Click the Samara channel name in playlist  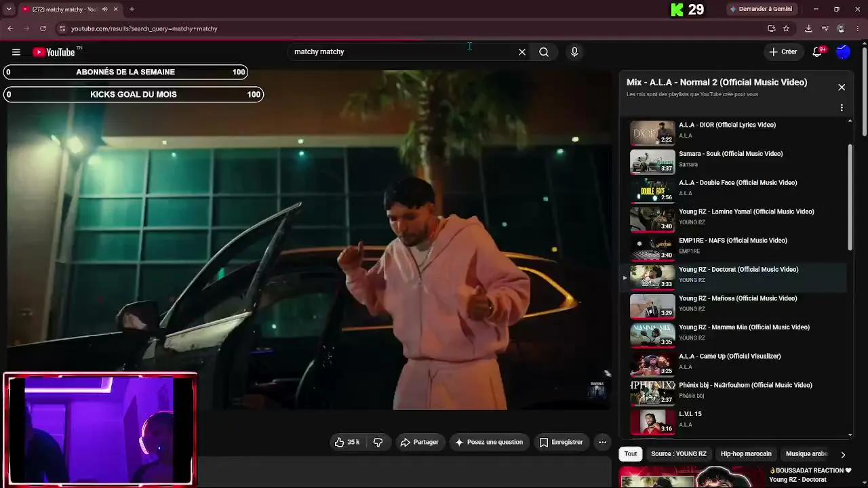(x=688, y=165)
